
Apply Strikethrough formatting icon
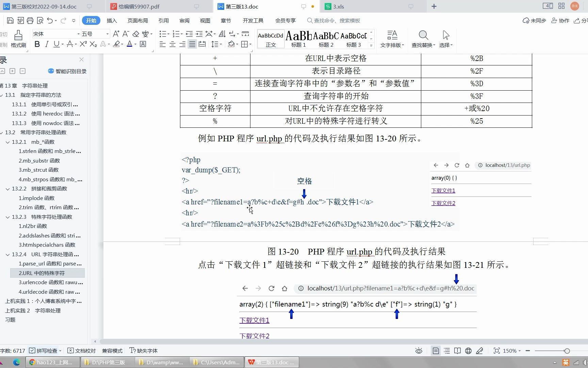(x=70, y=44)
